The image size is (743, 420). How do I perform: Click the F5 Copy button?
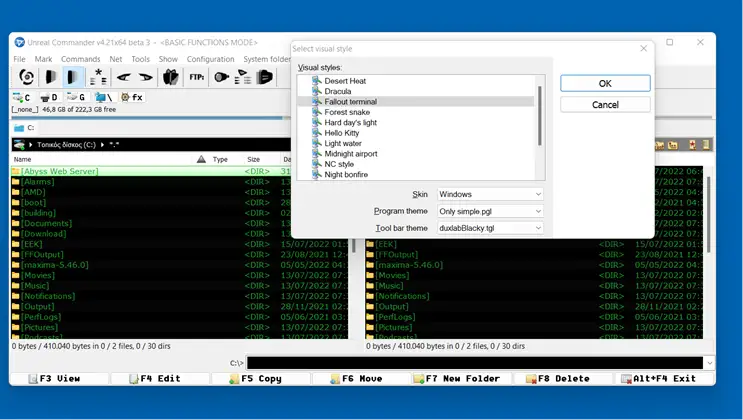point(261,379)
